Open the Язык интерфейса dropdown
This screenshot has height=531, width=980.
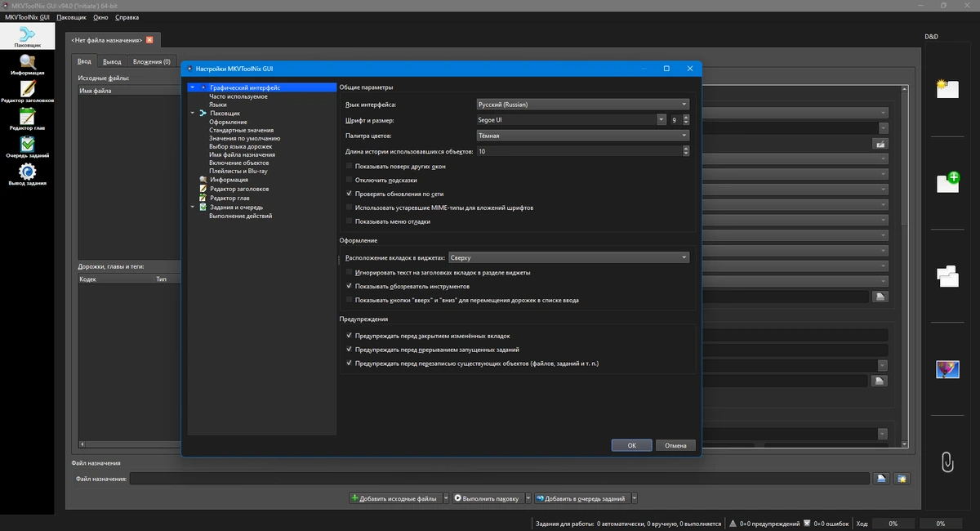pyautogui.click(x=582, y=105)
